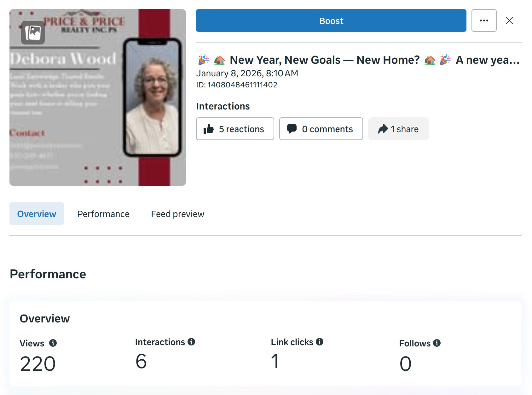Open the three-dots more options menu
This screenshot has height=395, width=532.
pos(484,21)
